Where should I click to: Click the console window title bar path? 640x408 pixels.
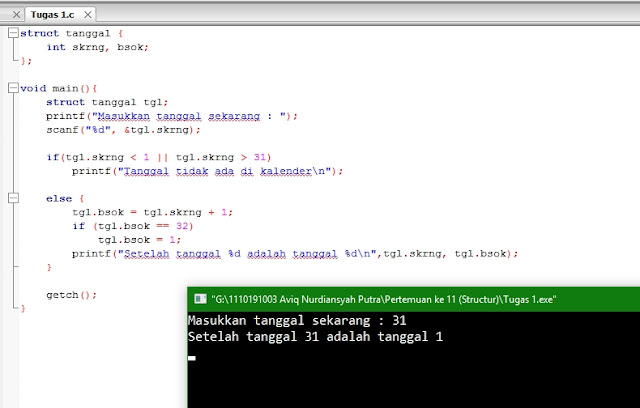coord(384,299)
